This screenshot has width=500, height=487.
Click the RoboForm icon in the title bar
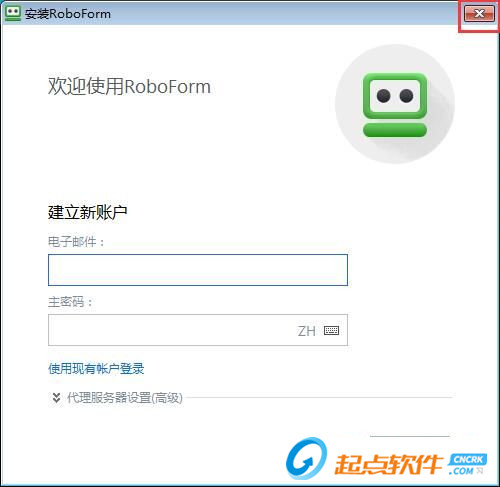pos(13,14)
